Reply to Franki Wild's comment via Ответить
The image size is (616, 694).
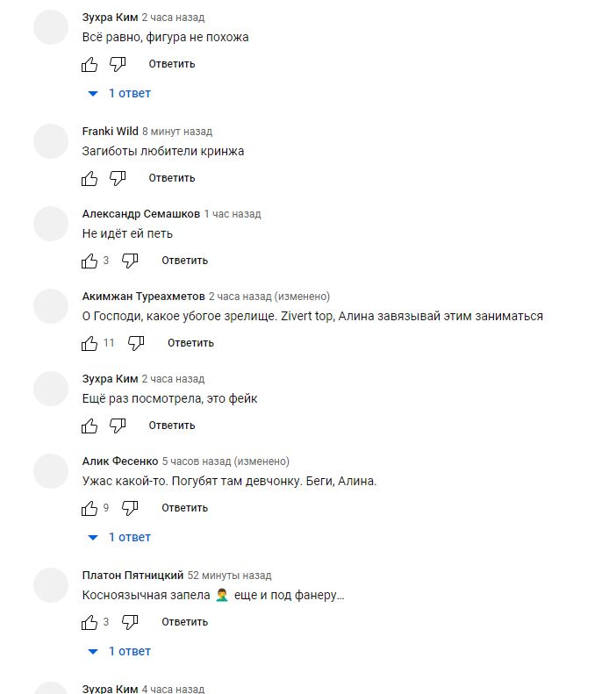(x=172, y=178)
